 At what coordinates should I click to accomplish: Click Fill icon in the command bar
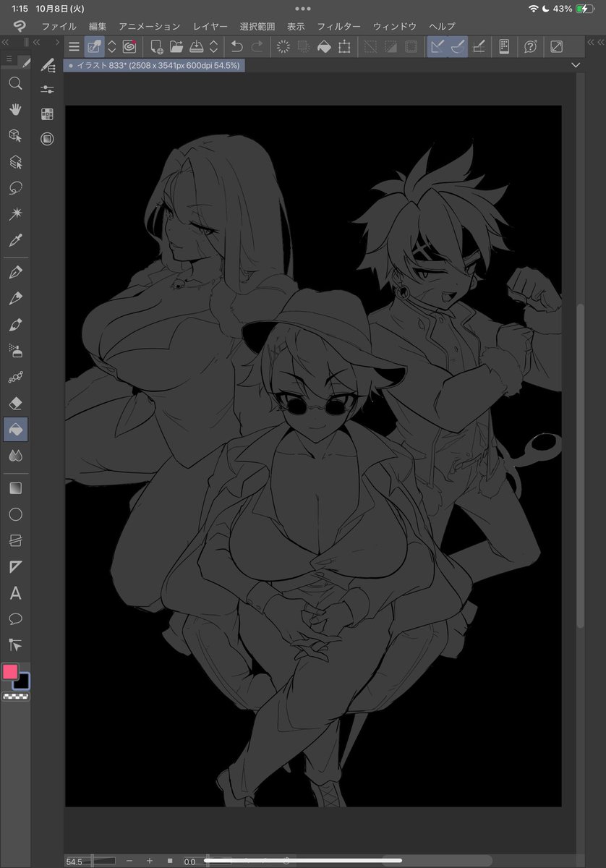[x=324, y=47]
